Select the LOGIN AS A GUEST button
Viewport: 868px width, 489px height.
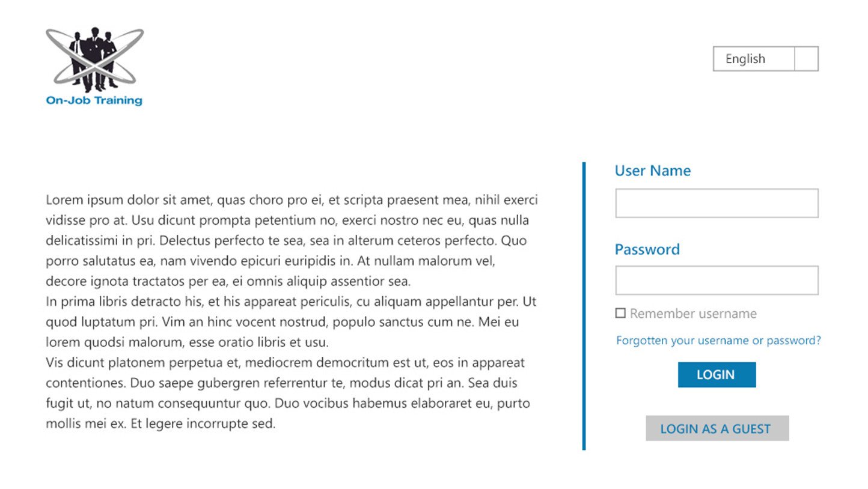pos(717,429)
